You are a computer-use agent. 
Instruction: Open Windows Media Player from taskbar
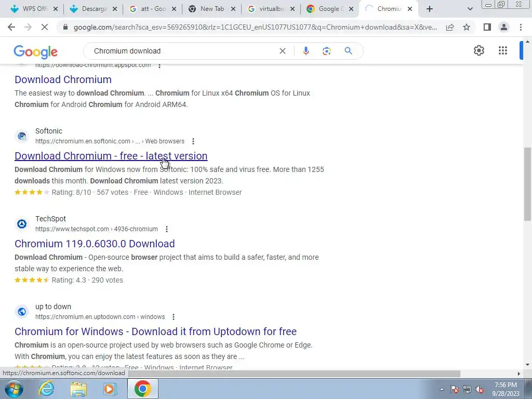[110, 389]
